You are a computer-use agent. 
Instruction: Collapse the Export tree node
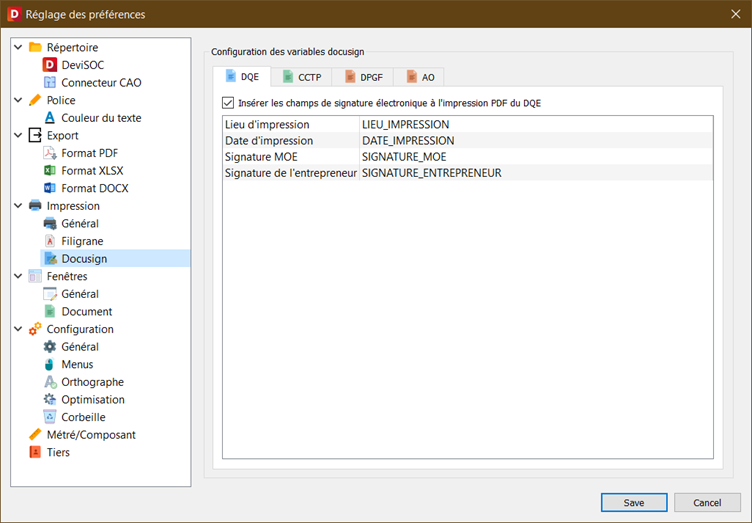click(x=18, y=135)
